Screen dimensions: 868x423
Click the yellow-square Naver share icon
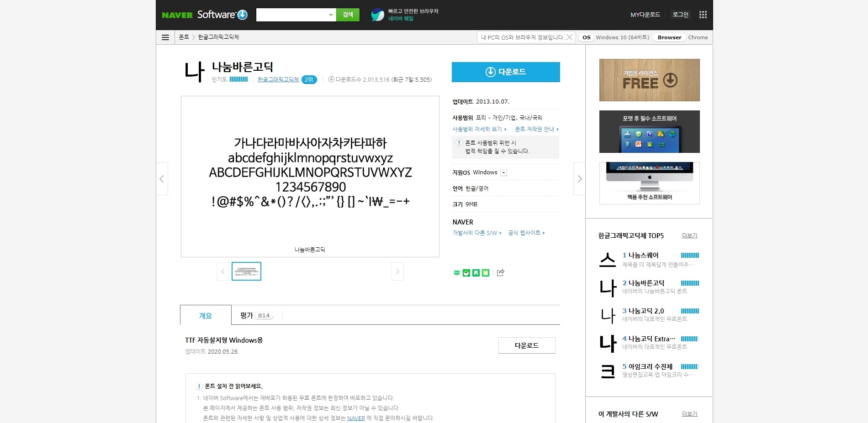pos(486,273)
